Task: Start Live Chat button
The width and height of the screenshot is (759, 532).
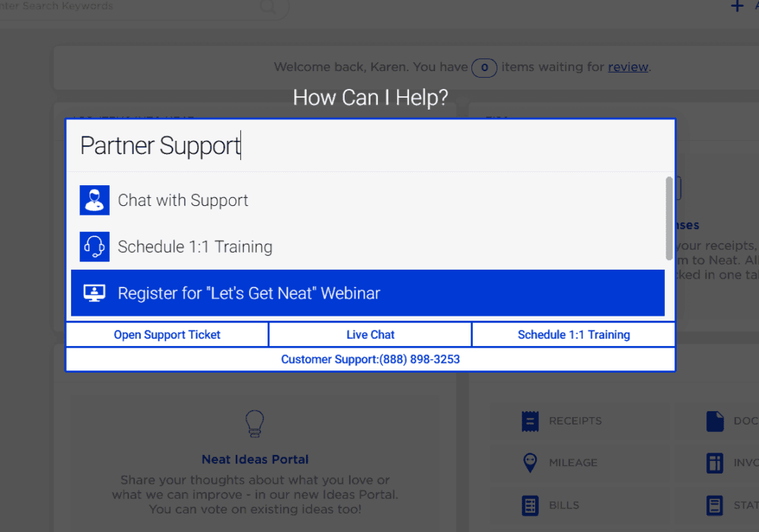Action: click(x=371, y=334)
